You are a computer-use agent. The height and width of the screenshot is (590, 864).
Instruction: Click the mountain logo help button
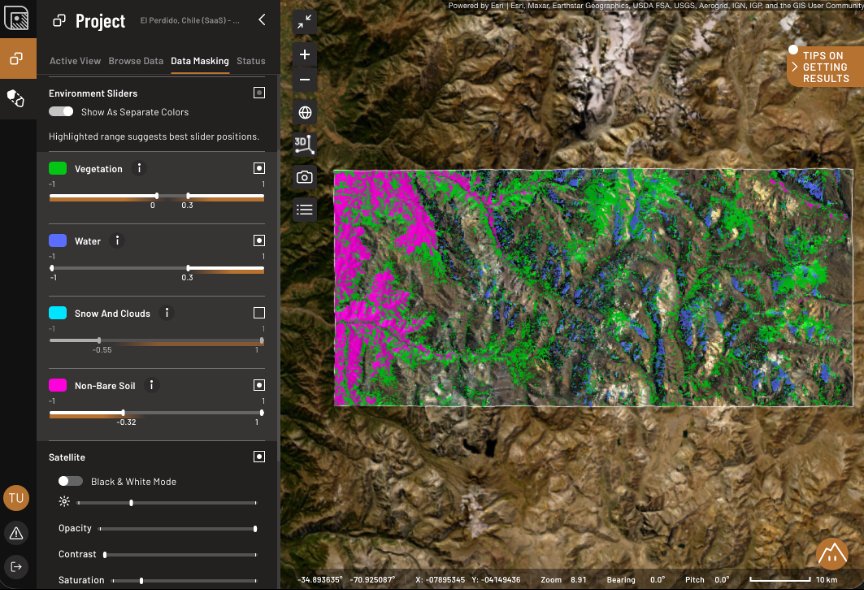click(832, 554)
